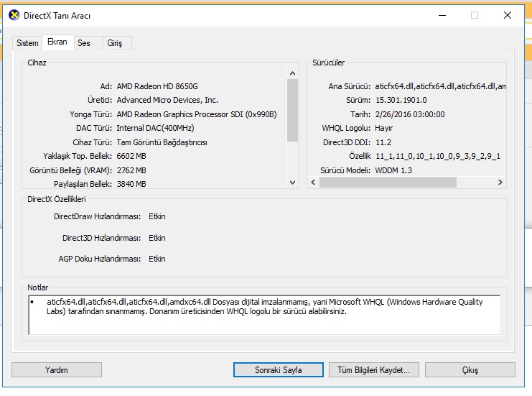
Task: Select the text AMD Radeon HD 8650G
Action: point(157,86)
